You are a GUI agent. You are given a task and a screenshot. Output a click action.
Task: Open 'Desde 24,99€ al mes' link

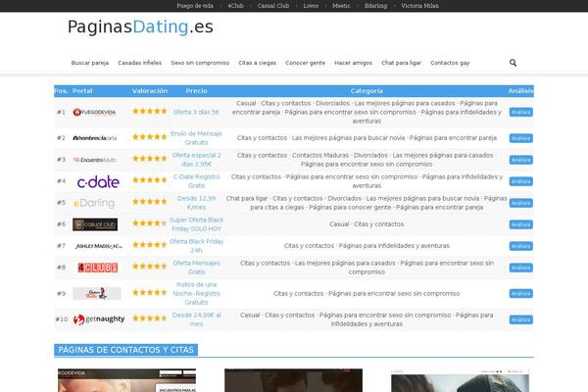(196, 319)
